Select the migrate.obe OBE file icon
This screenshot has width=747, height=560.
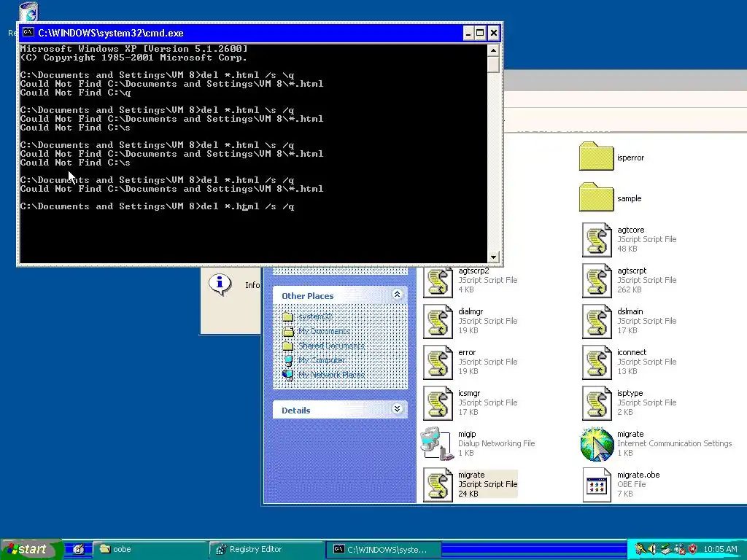tap(597, 485)
